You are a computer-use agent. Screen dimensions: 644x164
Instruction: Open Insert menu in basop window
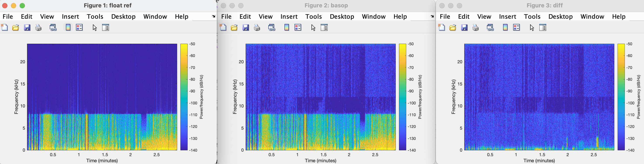pyautogui.click(x=289, y=17)
